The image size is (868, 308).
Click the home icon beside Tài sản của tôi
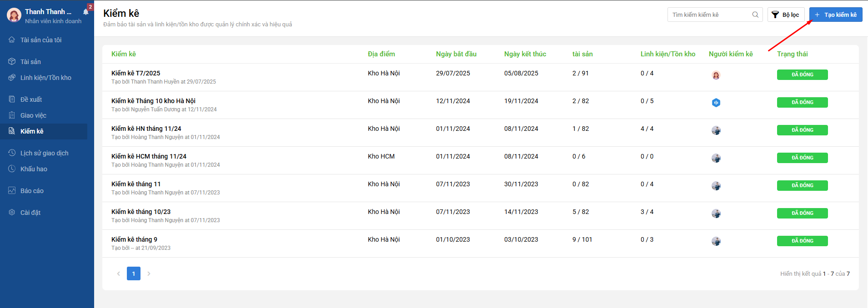point(12,40)
